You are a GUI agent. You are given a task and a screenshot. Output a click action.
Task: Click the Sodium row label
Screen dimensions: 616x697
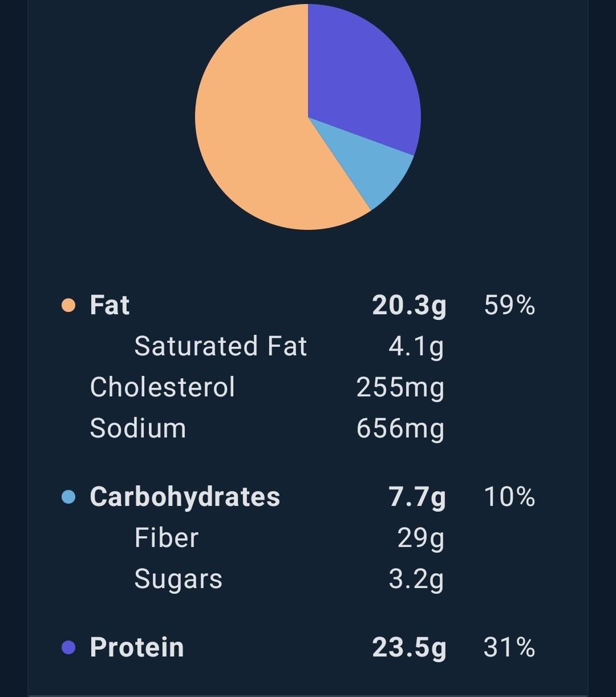coord(138,428)
